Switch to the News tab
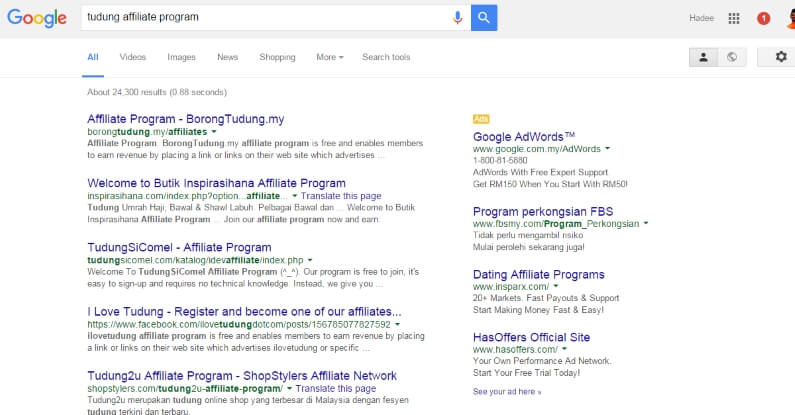The width and height of the screenshot is (795, 415). (x=228, y=57)
